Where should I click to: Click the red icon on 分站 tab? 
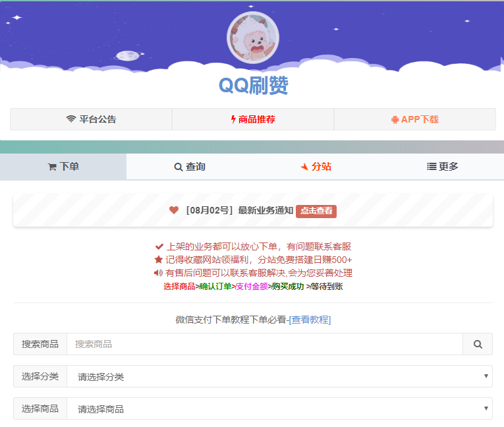(304, 167)
